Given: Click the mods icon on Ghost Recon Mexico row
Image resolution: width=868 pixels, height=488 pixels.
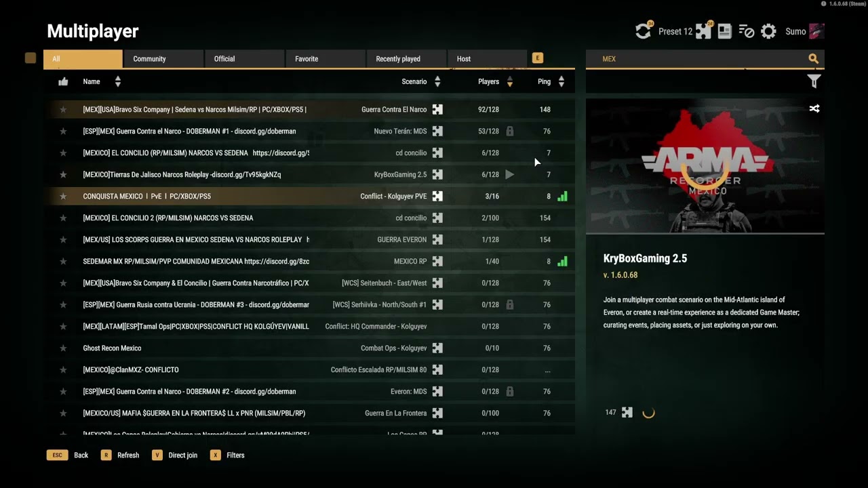Looking at the screenshot, I should 437,348.
